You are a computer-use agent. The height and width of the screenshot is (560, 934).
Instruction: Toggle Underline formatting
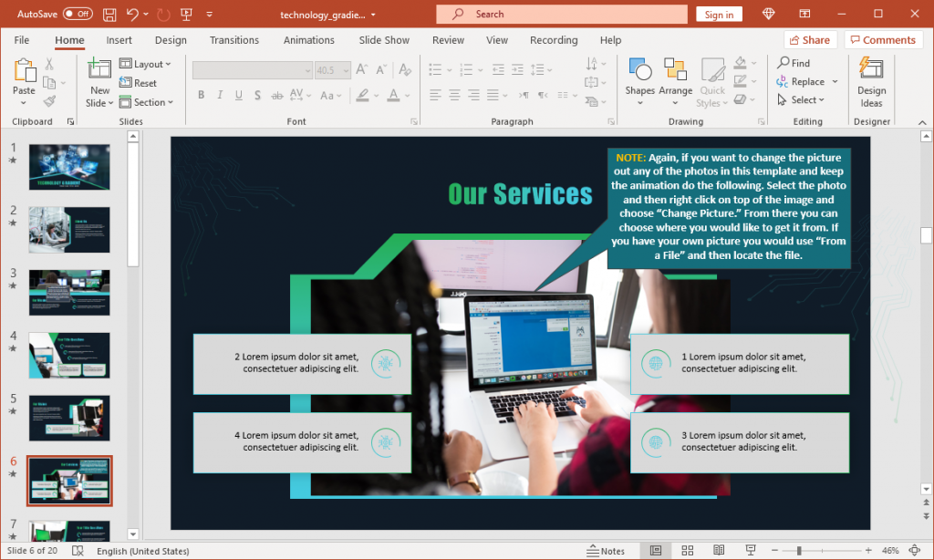point(237,95)
